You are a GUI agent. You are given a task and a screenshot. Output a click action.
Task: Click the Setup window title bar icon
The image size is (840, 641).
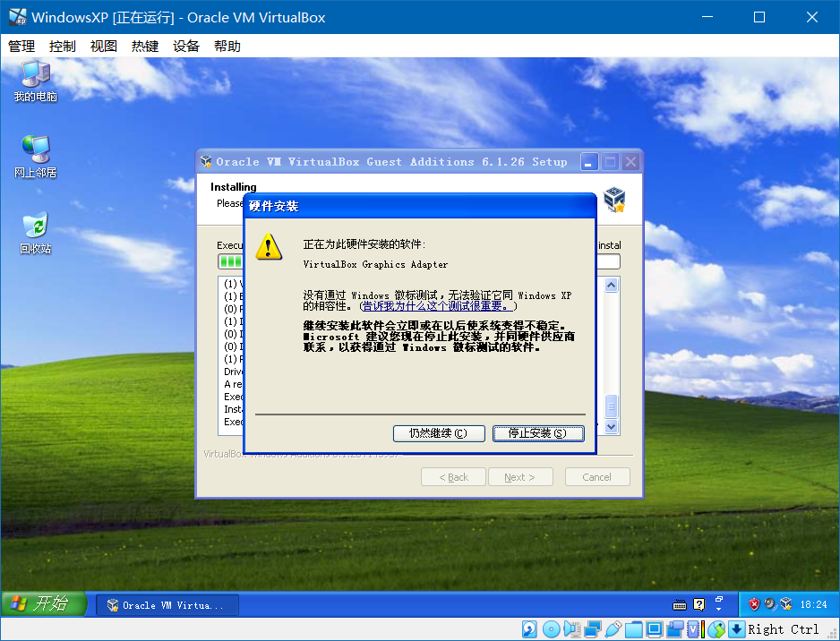point(206,161)
